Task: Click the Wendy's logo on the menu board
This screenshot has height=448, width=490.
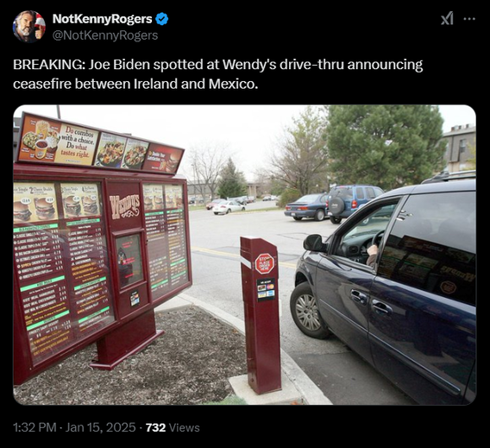Action: click(125, 205)
